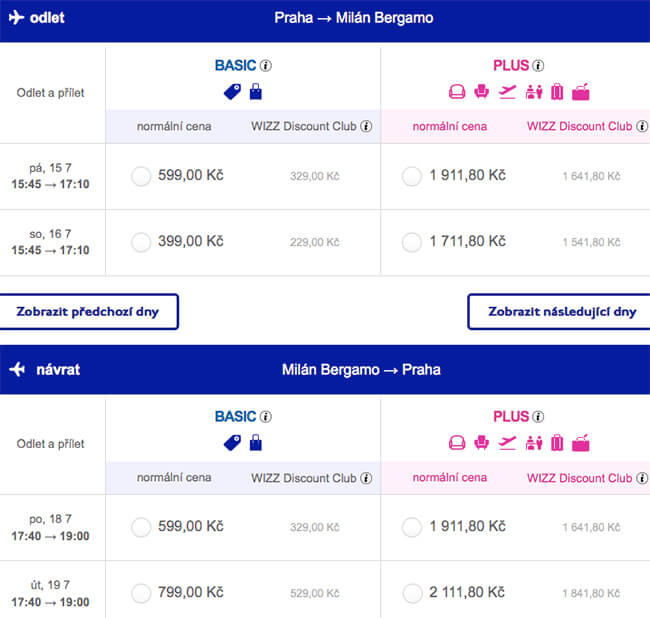Click the return PLUS airport check-in icon
Screen dimensions: 650x618
click(534, 443)
